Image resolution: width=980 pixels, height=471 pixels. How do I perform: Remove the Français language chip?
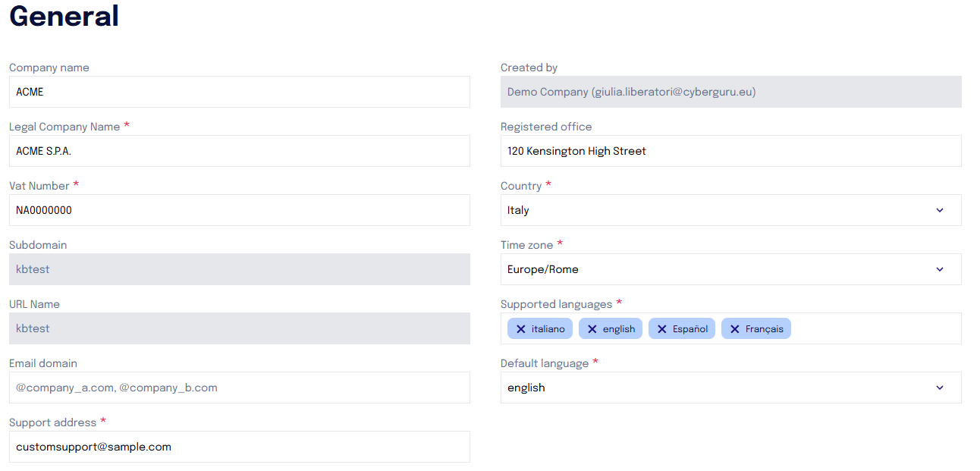[x=733, y=328]
